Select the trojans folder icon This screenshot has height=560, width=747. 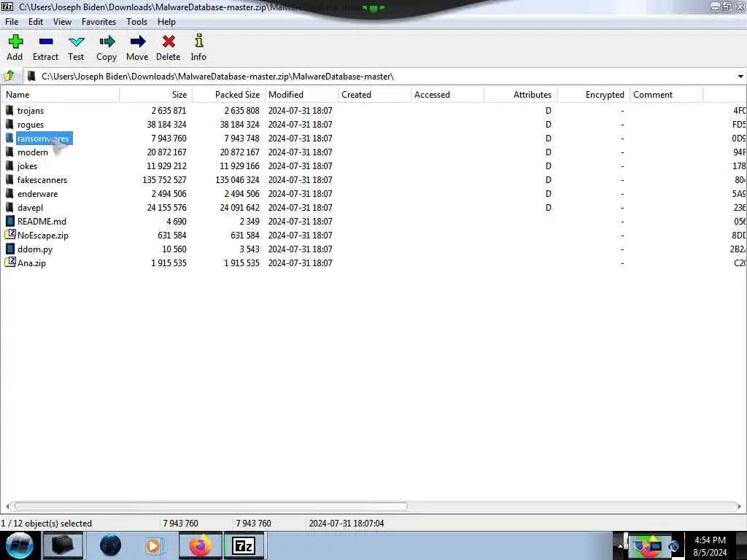pyautogui.click(x=9, y=111)
